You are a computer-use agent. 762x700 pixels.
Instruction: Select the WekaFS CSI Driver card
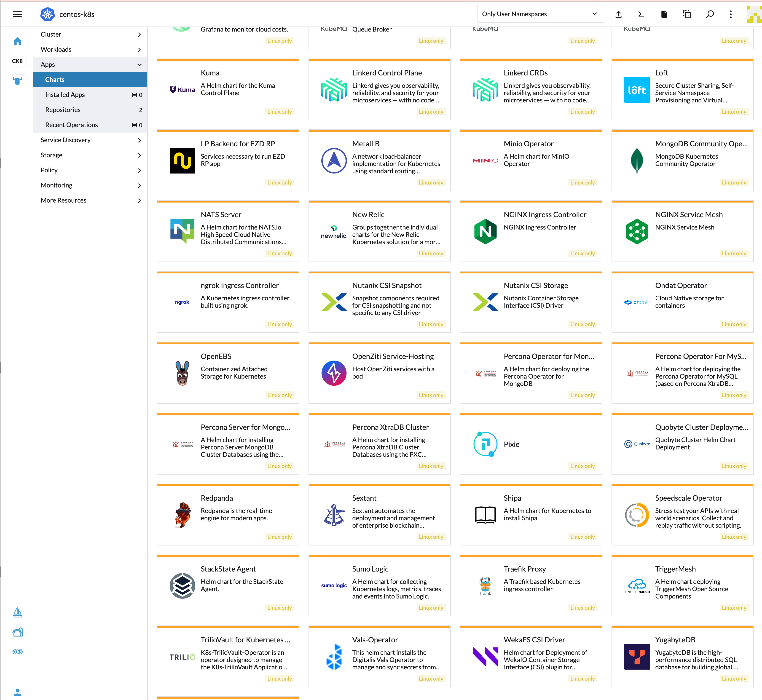coord(531,656)
